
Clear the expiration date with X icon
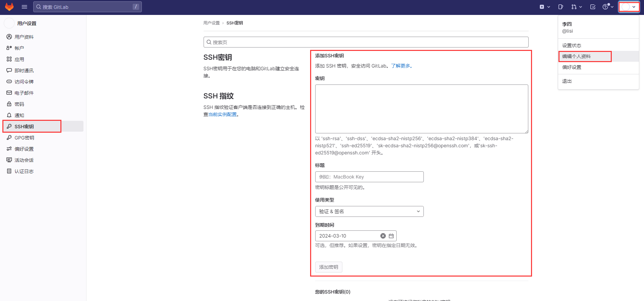pos(383,236)
